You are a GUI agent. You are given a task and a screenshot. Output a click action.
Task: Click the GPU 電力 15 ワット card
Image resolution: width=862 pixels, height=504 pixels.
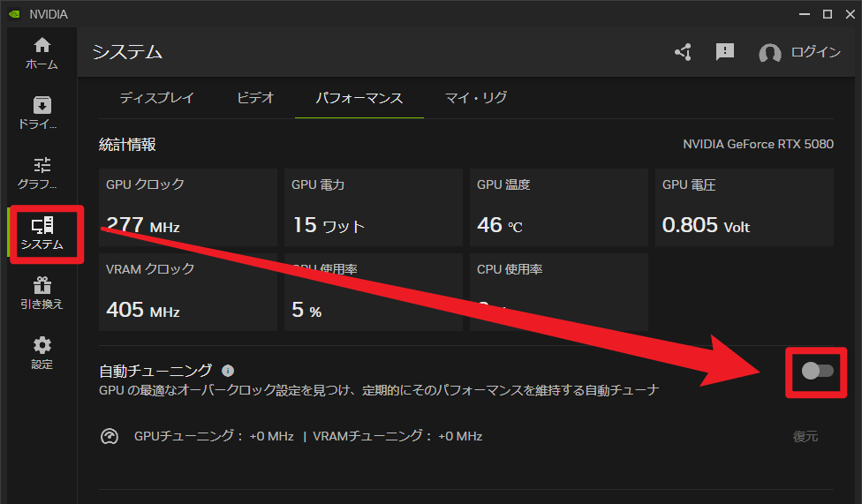(x=374, y=207)
